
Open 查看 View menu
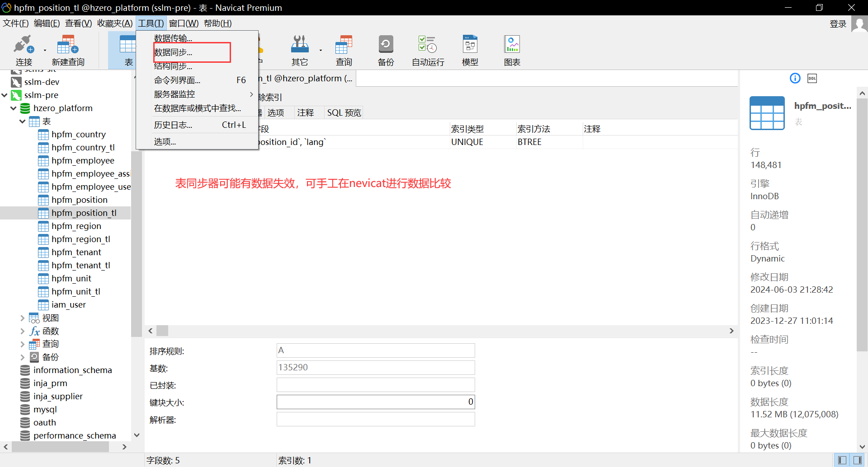coord(78,23)
